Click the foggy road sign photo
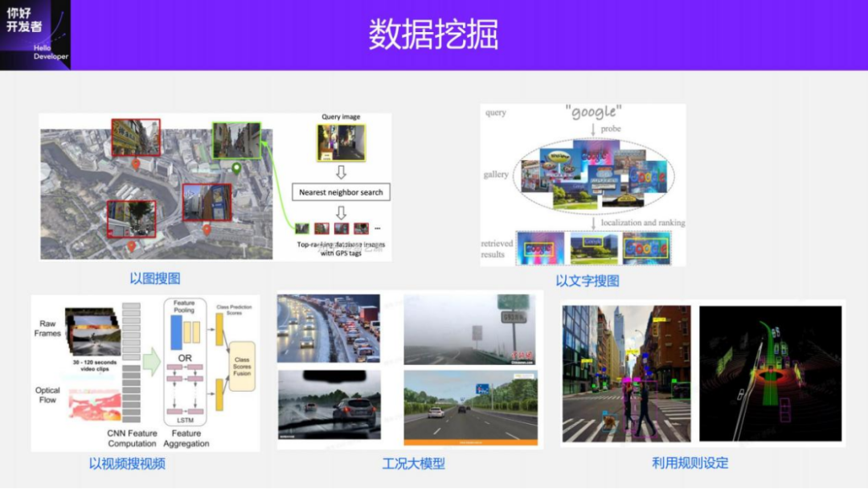This screenshot has height=489, width=868. point(469,330)
